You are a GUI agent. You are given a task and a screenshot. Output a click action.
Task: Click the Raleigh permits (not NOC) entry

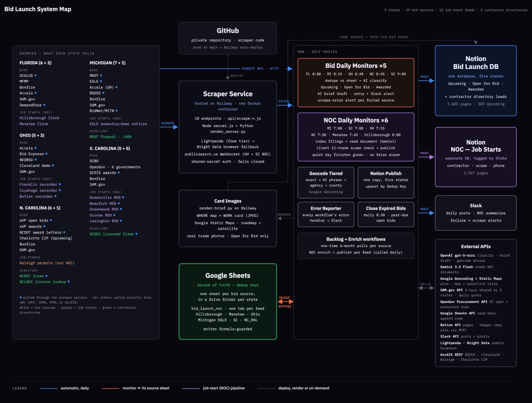tap(47, 263)
